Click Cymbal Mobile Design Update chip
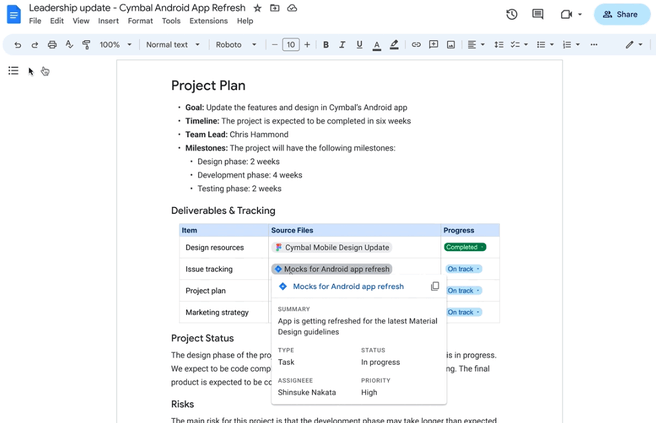 332,247
